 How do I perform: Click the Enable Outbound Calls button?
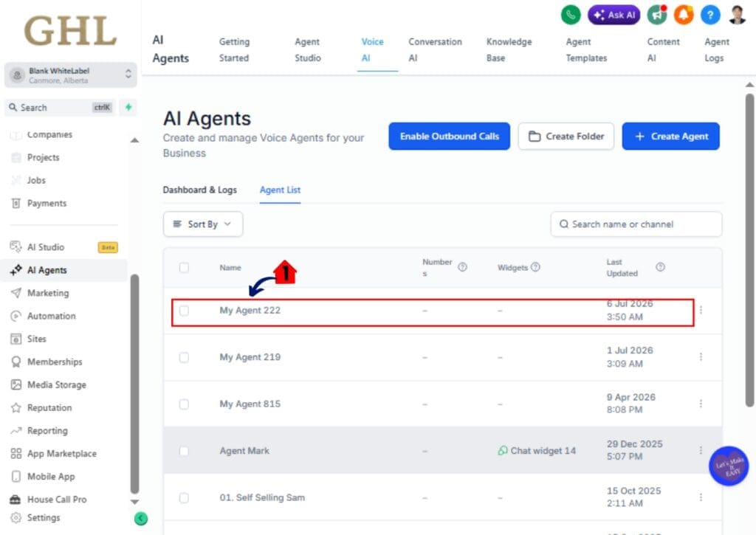[450, 137]
